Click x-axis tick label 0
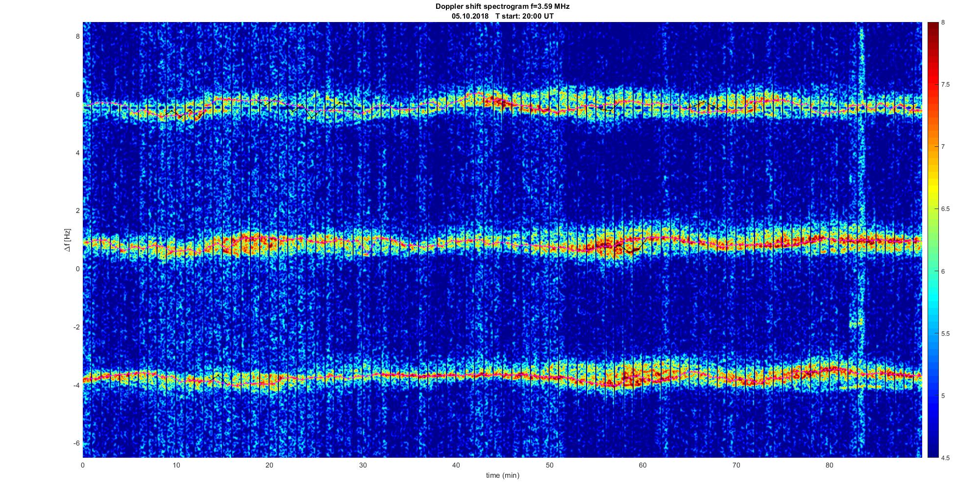This screenshot has height=491, width=980. pyautogui.click(x=83, y=465)
